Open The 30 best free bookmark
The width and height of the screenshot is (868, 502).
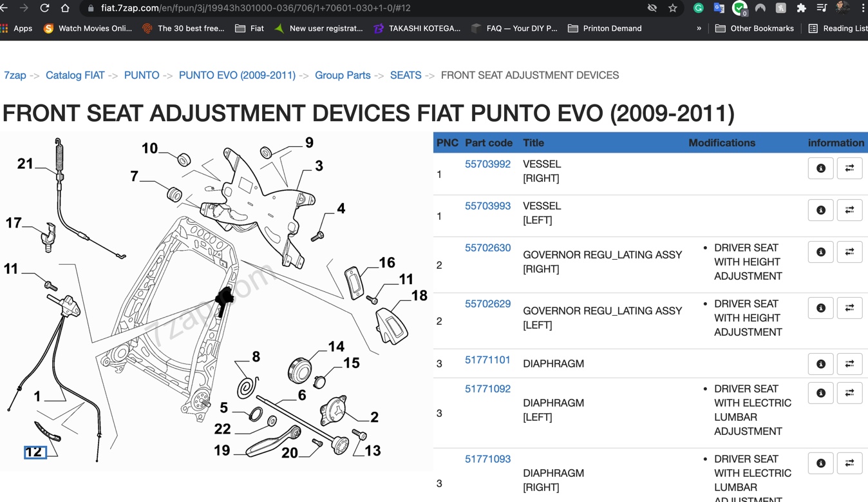coord(184,28)
